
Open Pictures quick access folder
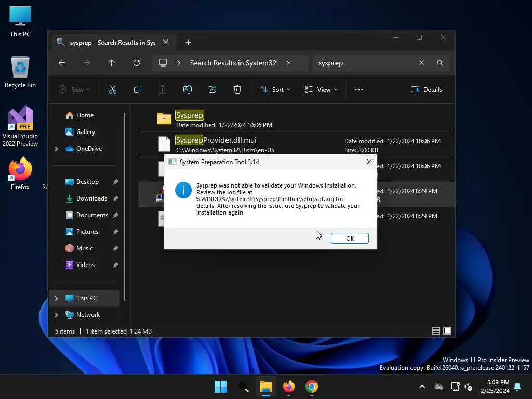85,232
